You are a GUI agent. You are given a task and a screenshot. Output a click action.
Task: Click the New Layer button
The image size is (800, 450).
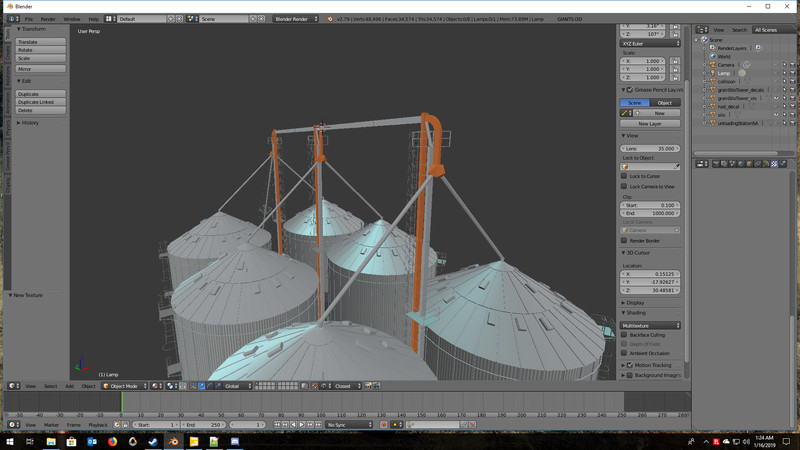coord(650,123)
